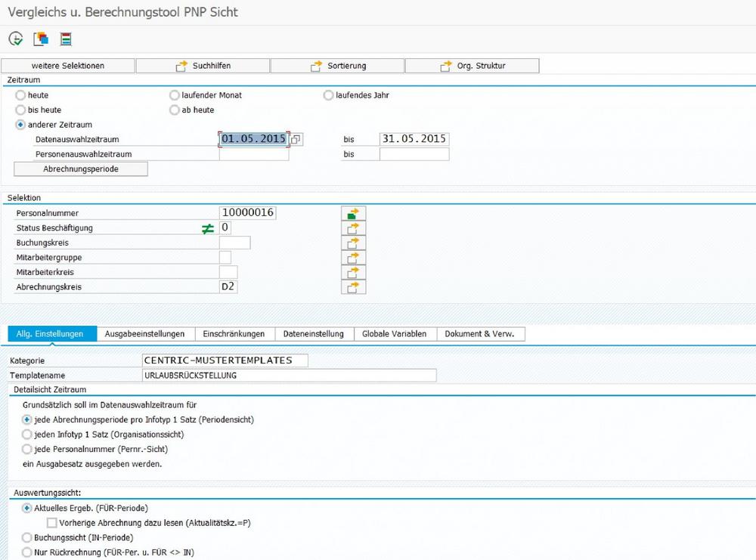
Task: Click the green not-equal selection option icon
Action: pos(208,228)
